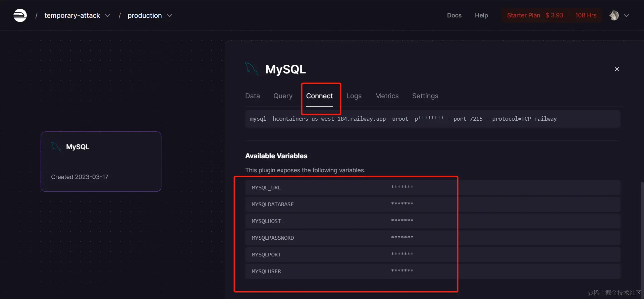Click the MYSQLUSER variable row
The image size is (644, 299).
tap(433, 272)
